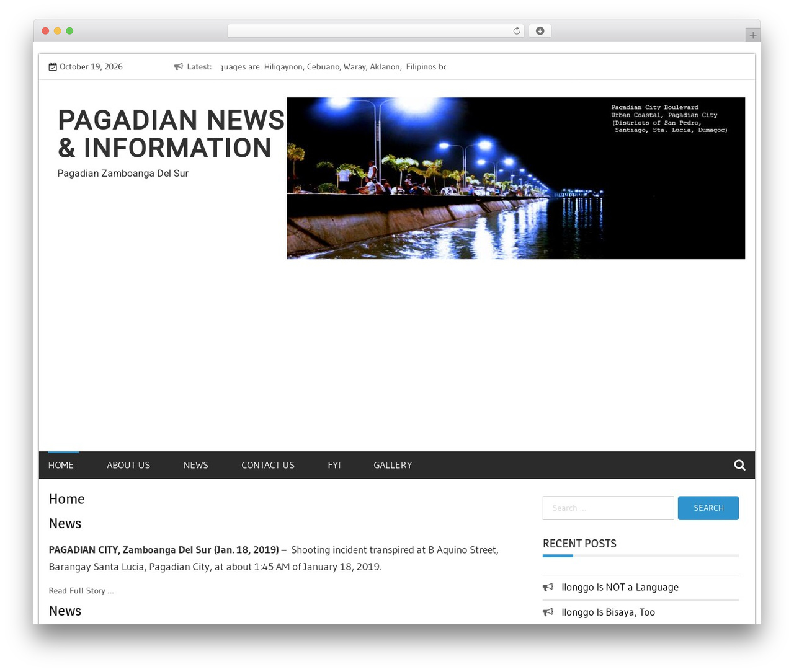Open post 'Ilonggo Is NOT a Language'
The image size is (794, 672).
pyautogui.click(x=620, y=587)
